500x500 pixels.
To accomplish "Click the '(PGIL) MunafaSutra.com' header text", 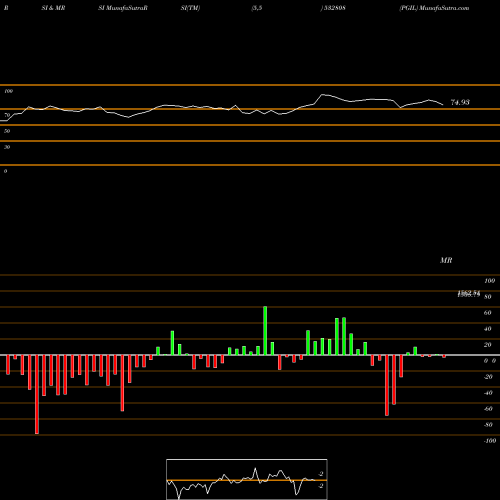I will click(434, 8).
